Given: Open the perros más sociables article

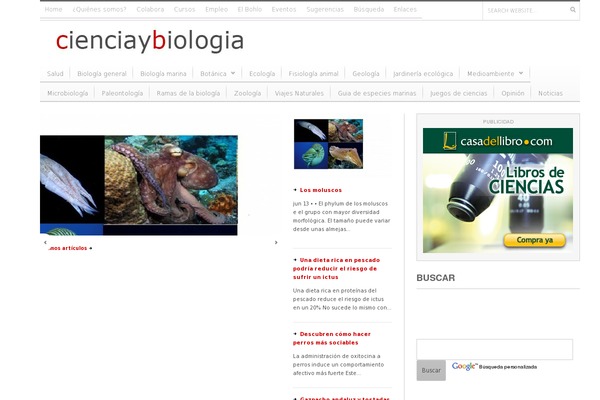Looking at the screenshot, I should tap(332, 338).
